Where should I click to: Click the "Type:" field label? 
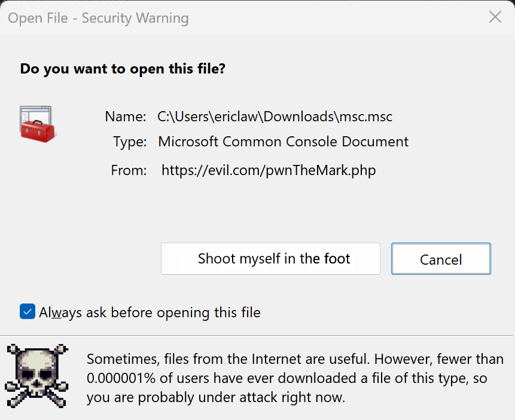pyautogui.click(x=129, y=142)
